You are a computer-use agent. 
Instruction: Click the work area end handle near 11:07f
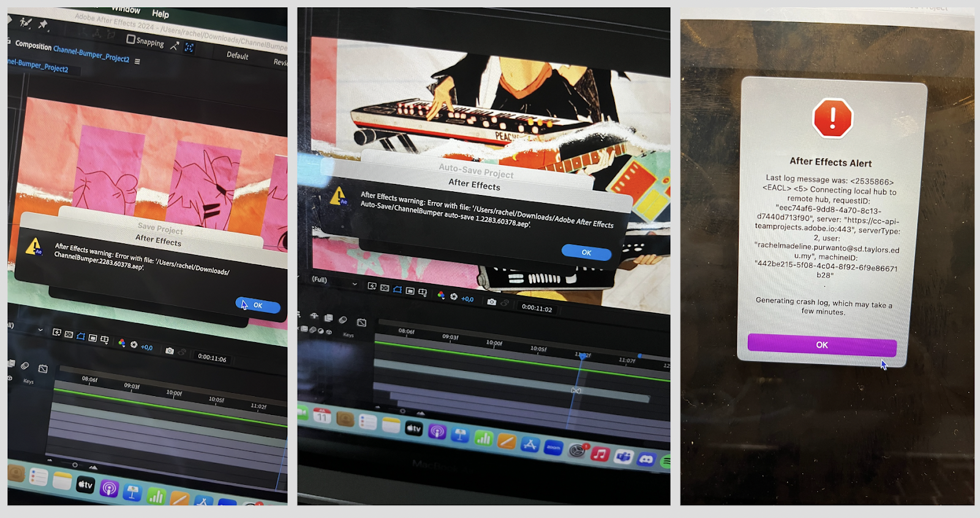[640, 356]
